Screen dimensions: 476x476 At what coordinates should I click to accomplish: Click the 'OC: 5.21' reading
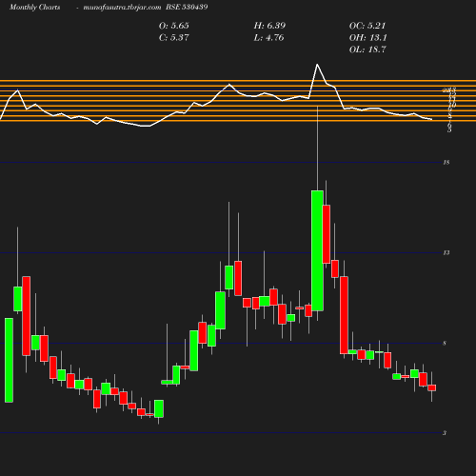tap(367, 26)
